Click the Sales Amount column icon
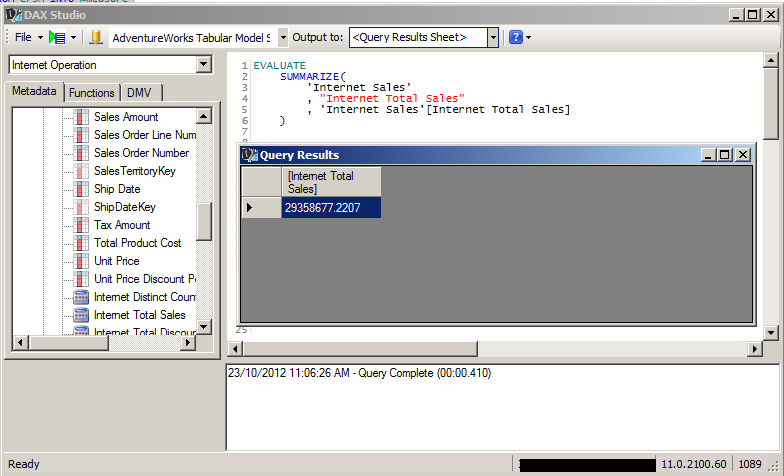This screenshot has width=784, height=476. coord(81,117)
